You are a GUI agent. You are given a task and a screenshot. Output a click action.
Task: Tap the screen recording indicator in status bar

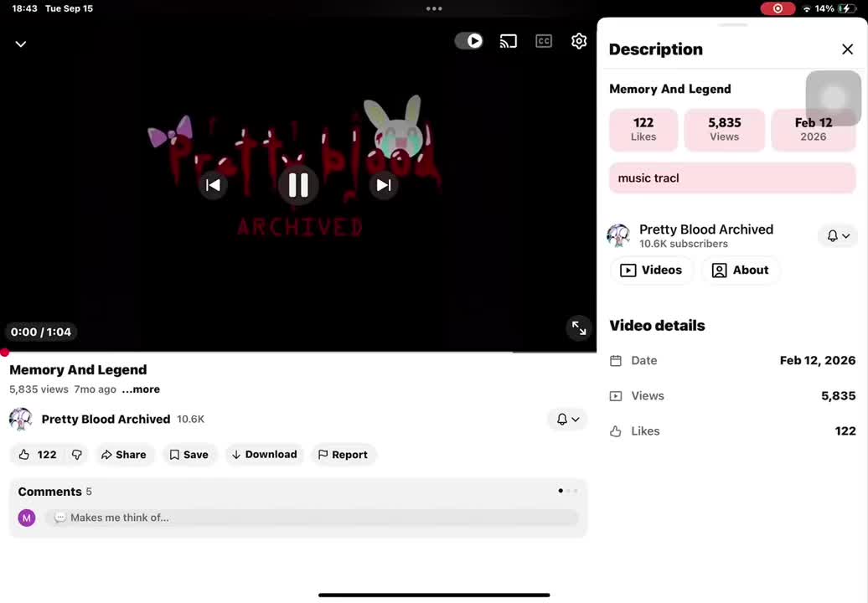click(x=778, y=9)
